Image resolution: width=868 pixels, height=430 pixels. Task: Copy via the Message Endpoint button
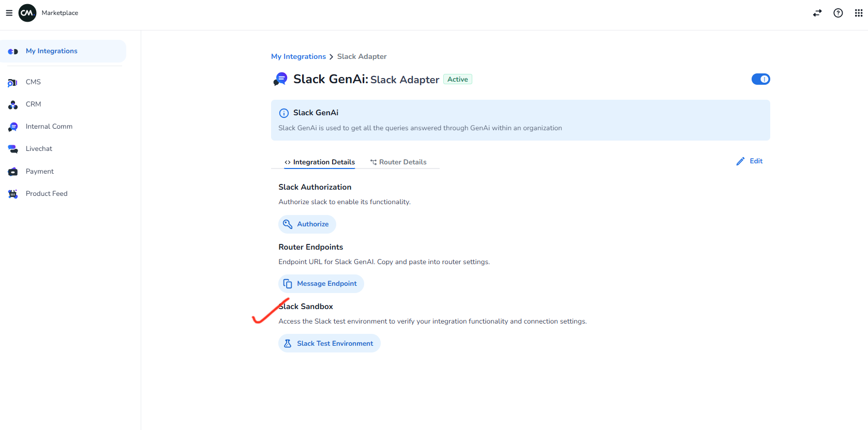tap(321, 284)
